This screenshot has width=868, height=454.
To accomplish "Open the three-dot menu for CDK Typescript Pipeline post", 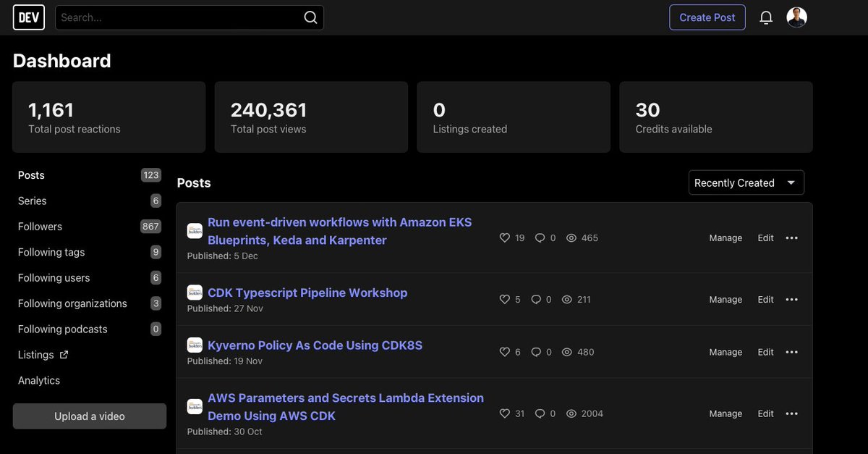I will coord(791,299).
